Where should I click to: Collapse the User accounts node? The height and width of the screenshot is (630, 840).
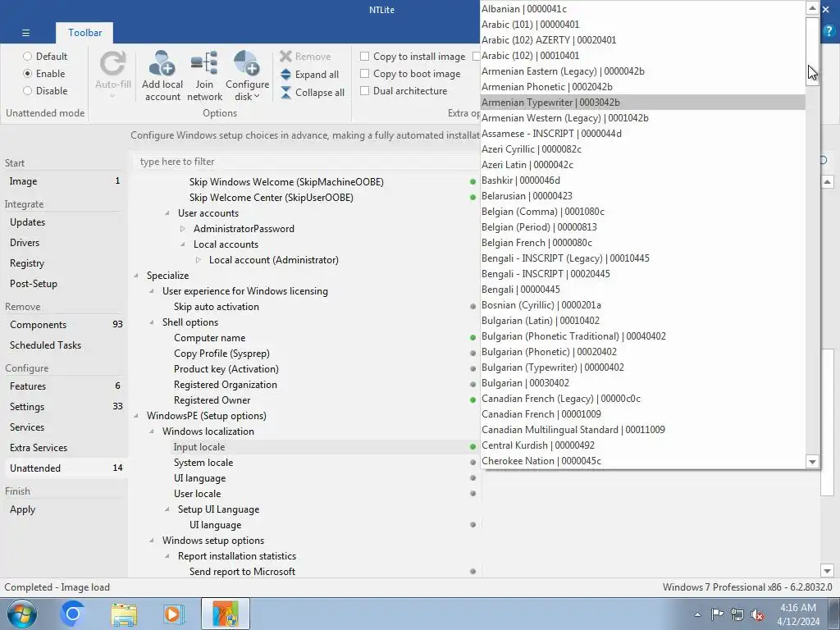pos(167,213)
